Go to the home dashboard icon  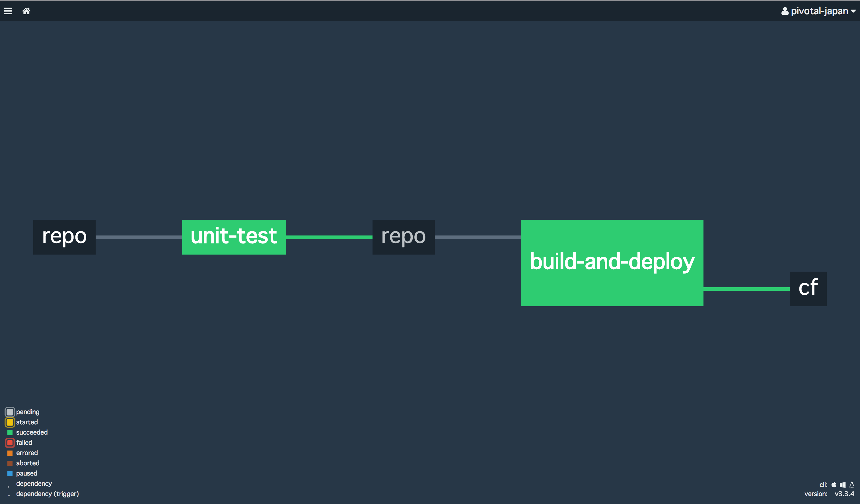tap(26, 11)
